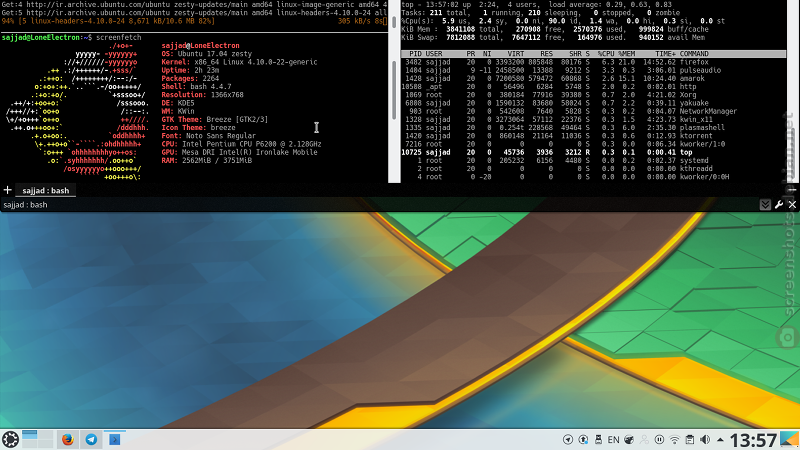Click the 'CPU: Intel Pentium' line
800x450 pixels.
coord(241,144)
